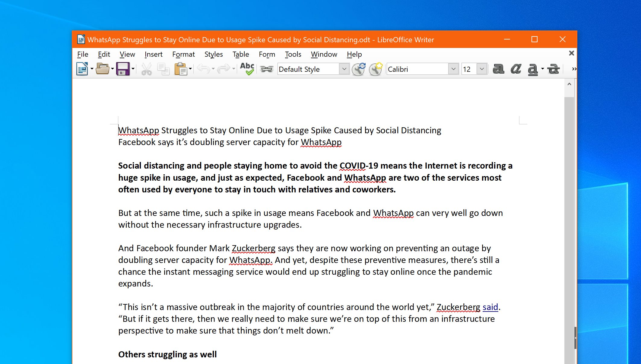Open the paragraph style dropdown
Viewport: 641px width, 364px height.
[344, 69]
